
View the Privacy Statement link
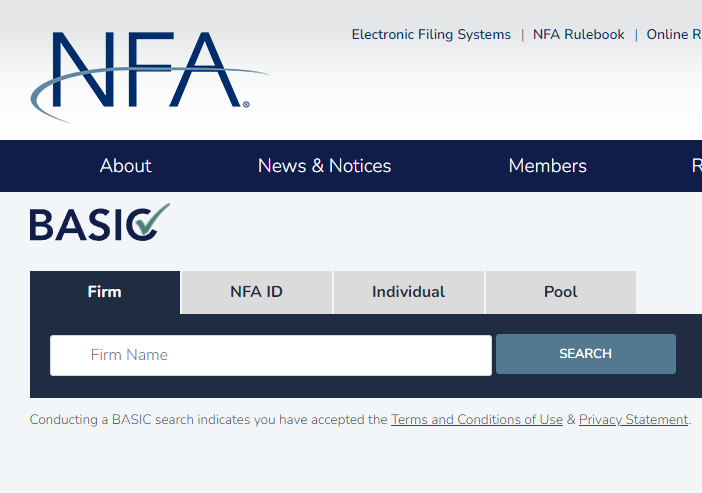(633, 420)
